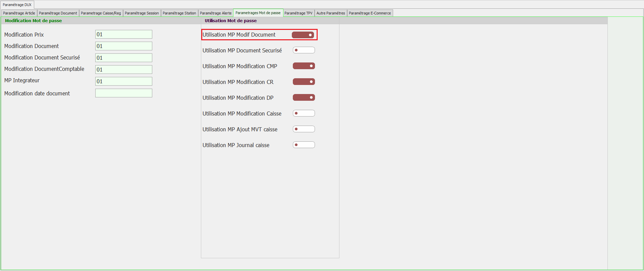Click 'Utilisation MP Modification CMP' label text
This screenshot has width=644, height=271.
[240, 66]
